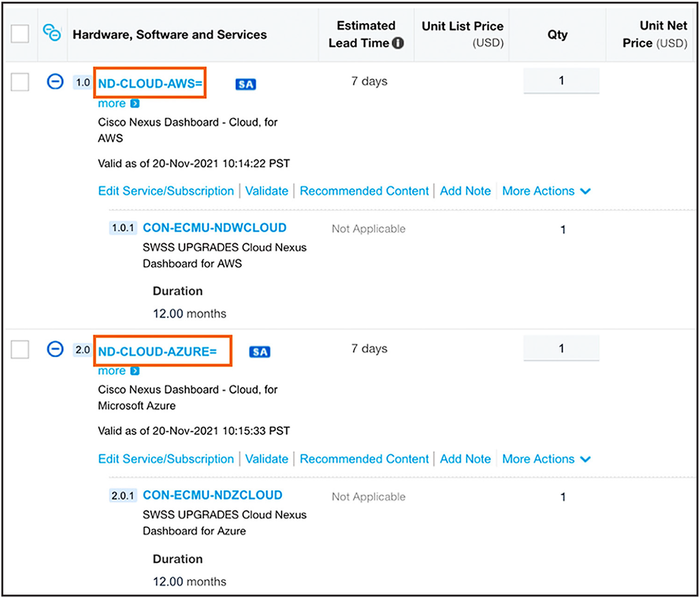This screenshot has width=700, height=598.
Task: Open the CON-ECMU-NDWCLOUD service item
Action: (214, 228)
